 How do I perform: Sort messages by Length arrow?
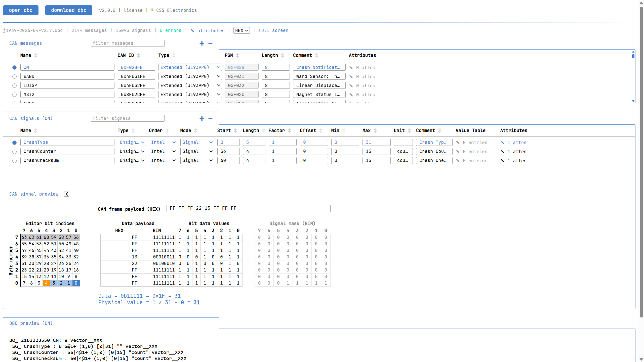click(283, 55)
